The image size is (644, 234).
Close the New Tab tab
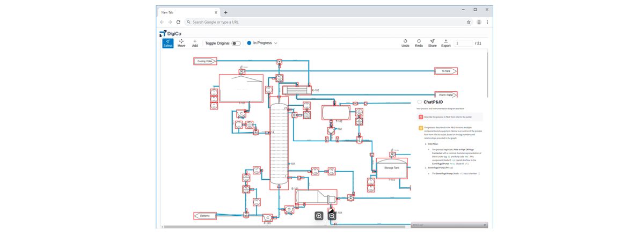pos(216,12)
